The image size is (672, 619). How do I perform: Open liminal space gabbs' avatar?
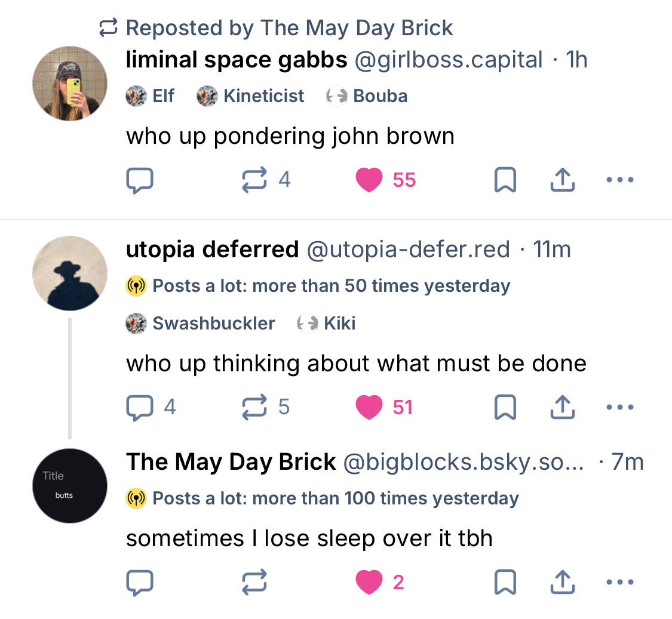click(x=70, y=84)
